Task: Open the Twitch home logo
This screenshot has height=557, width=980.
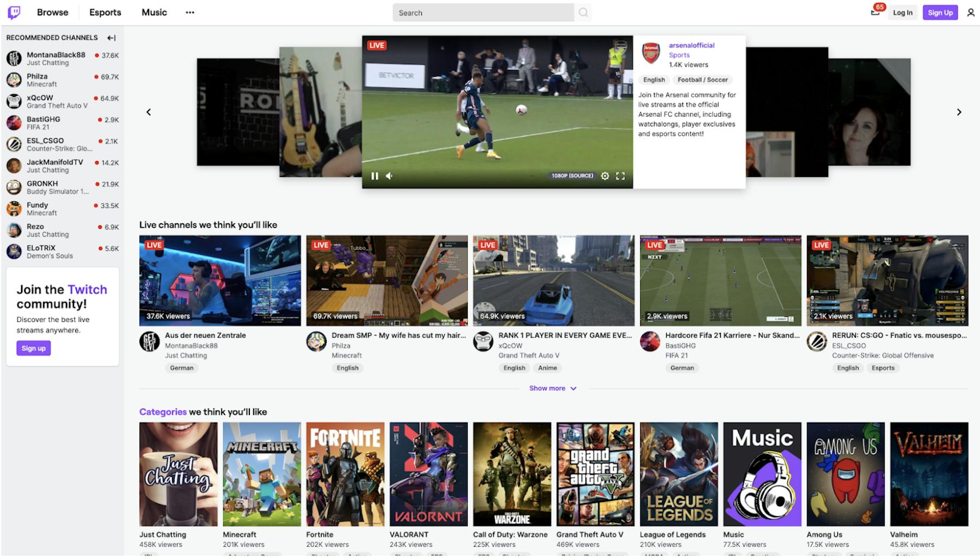Action: (x=14, y=12)
